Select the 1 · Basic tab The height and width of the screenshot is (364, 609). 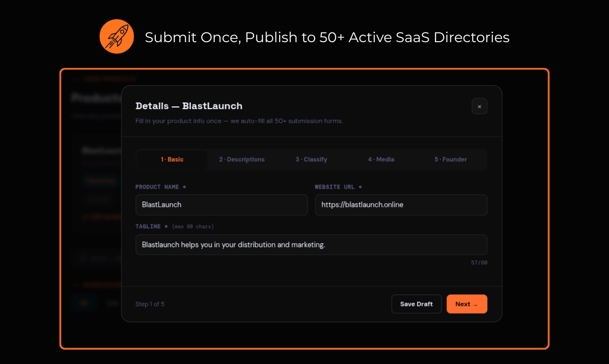[172, 159]
